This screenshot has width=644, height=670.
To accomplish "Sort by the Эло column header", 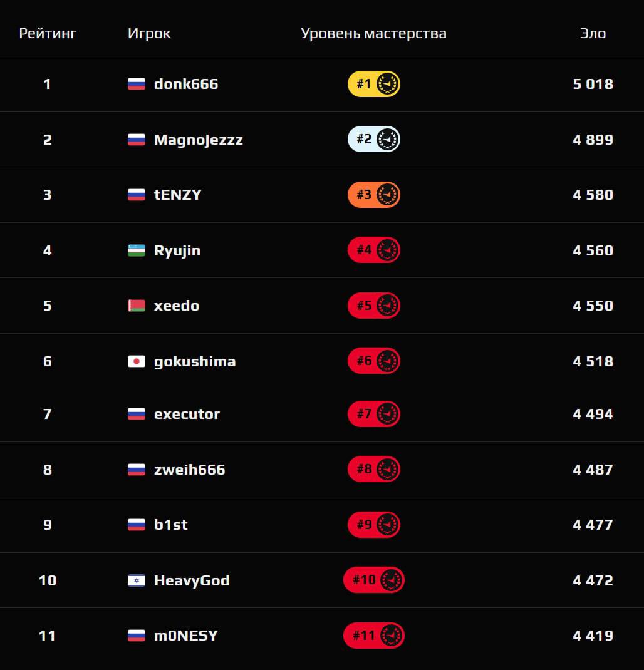I will point(593,34).
